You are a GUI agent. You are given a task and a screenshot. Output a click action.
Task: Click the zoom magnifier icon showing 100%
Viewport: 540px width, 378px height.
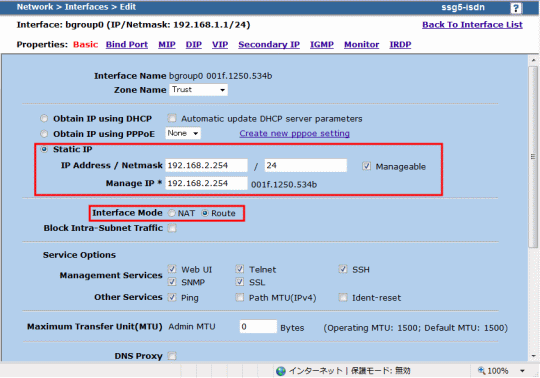(481, 370)
